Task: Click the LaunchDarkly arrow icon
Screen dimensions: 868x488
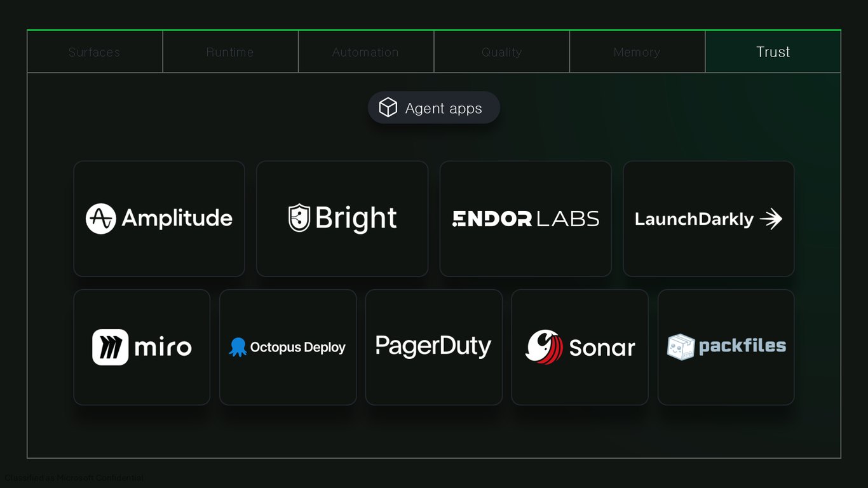Action: pyautogui.click(x=771, y=219)
